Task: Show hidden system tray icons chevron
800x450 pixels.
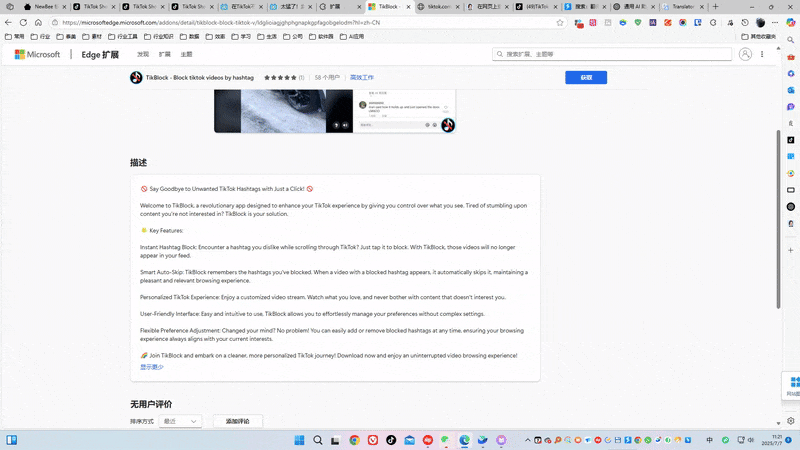Action: [527, 440]
